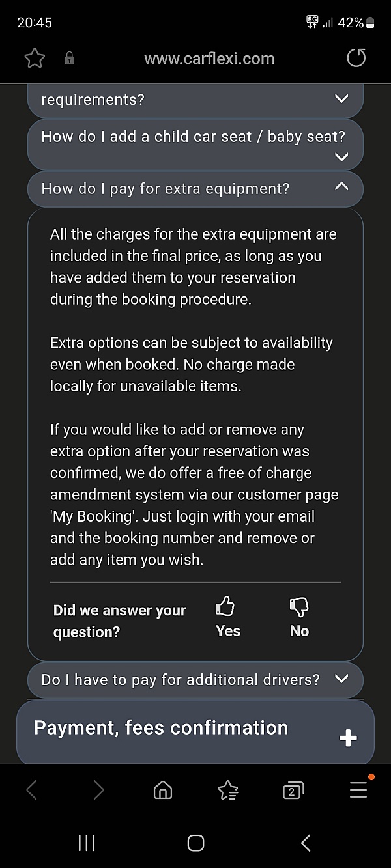391x868 pixels.
Task: Open the tab switcher showing 2 tabs
Action: [x=293, y=790]
